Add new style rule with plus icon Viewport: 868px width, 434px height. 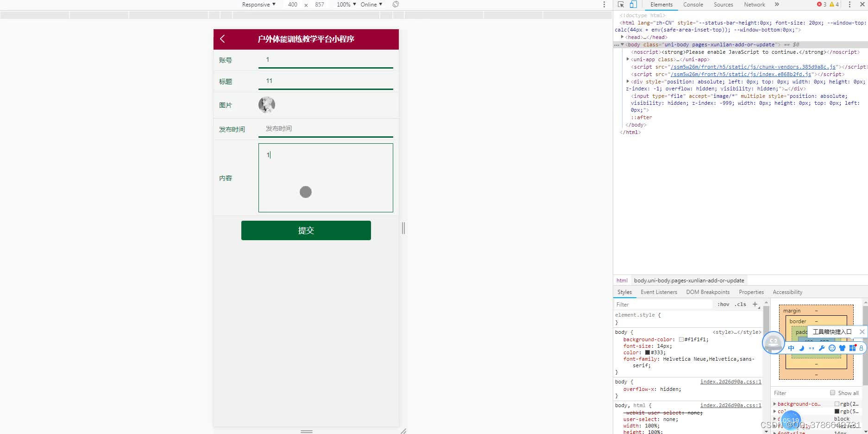point(755,304)
